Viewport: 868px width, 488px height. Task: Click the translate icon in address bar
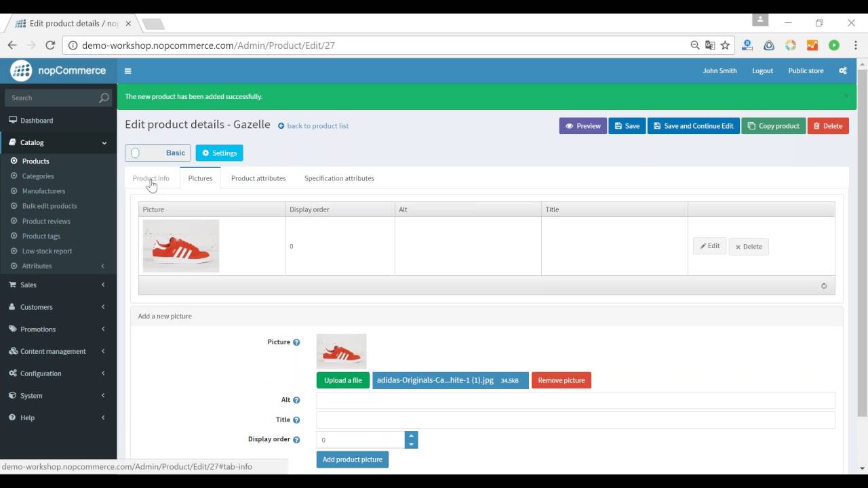coord(710,45)
